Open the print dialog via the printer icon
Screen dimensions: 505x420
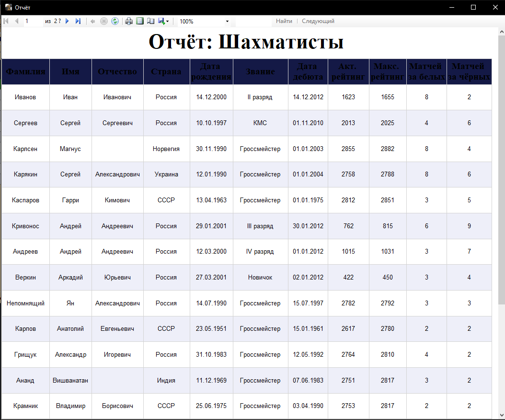point(129,21)
